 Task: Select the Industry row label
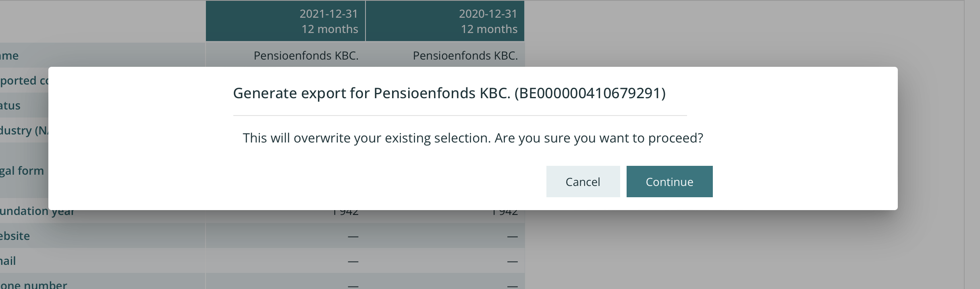[24, 130]
